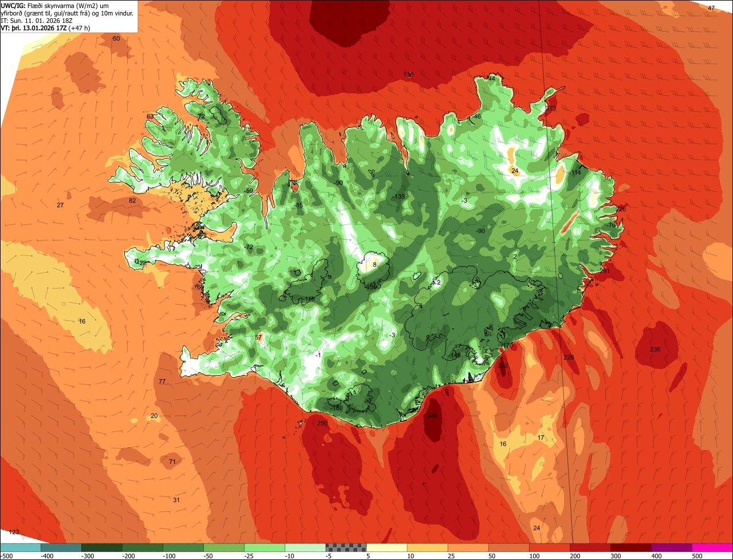
Task: Click the value '-148' in southeast Iceland
Action: pyautogui.click(x=455, y=355)
